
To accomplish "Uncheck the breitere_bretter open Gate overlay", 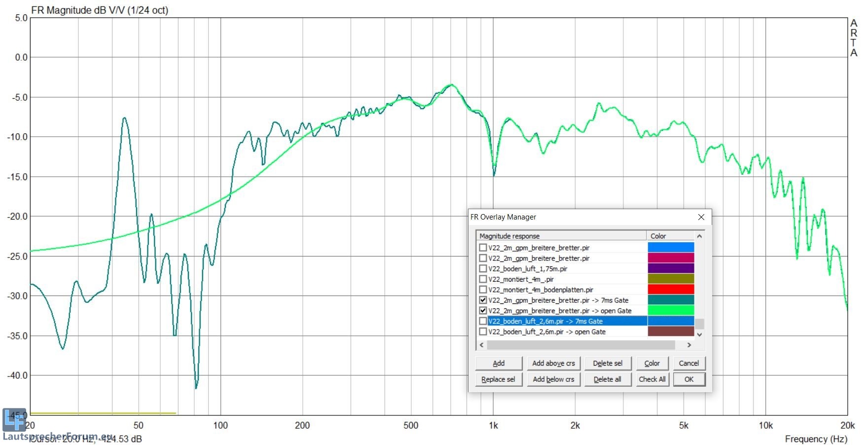I will (x=483, y=311).
